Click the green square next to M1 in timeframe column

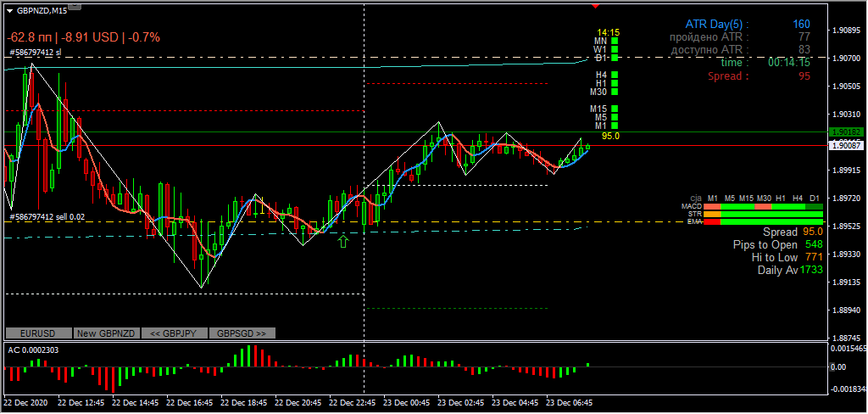click(615, 126)
